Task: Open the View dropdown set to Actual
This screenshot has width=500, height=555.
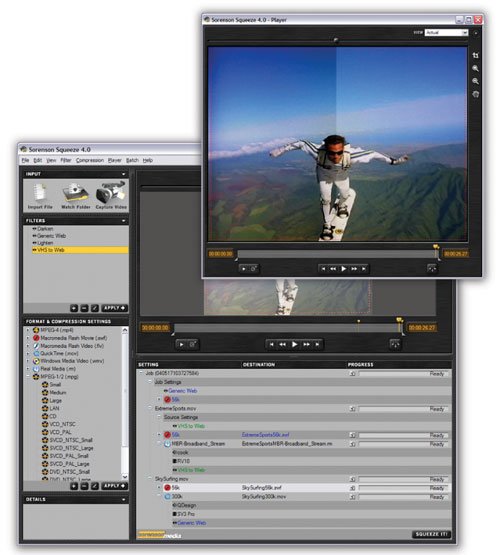Action: (446, 33)
